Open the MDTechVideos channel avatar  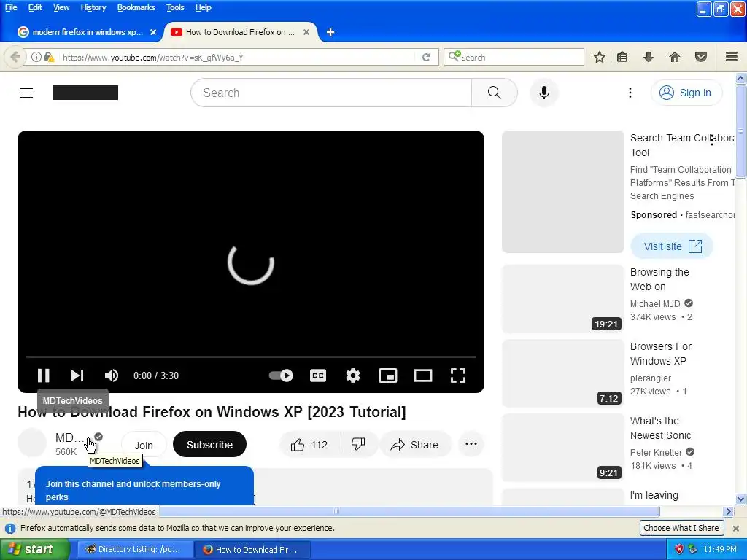[32, 443]
